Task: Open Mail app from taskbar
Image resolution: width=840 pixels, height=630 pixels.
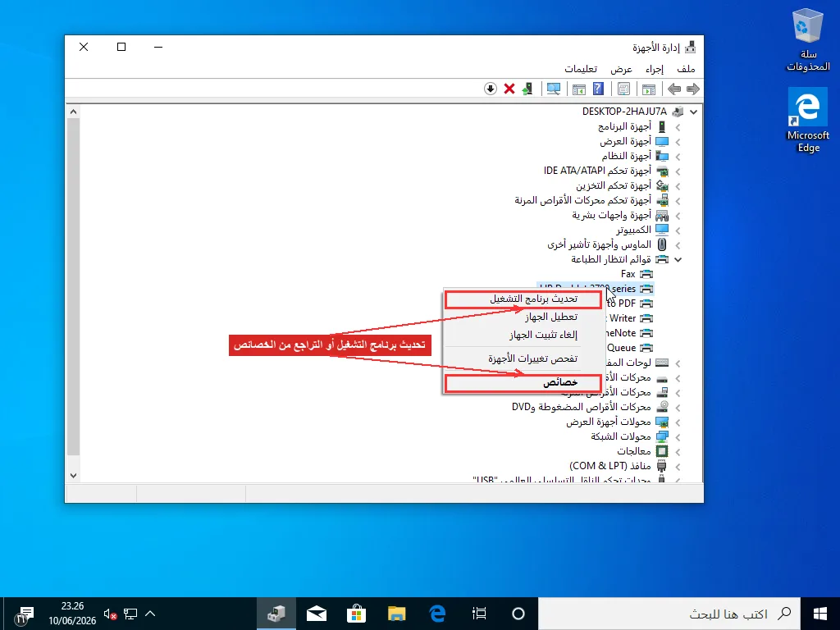Action: click(x=317, y=614)
